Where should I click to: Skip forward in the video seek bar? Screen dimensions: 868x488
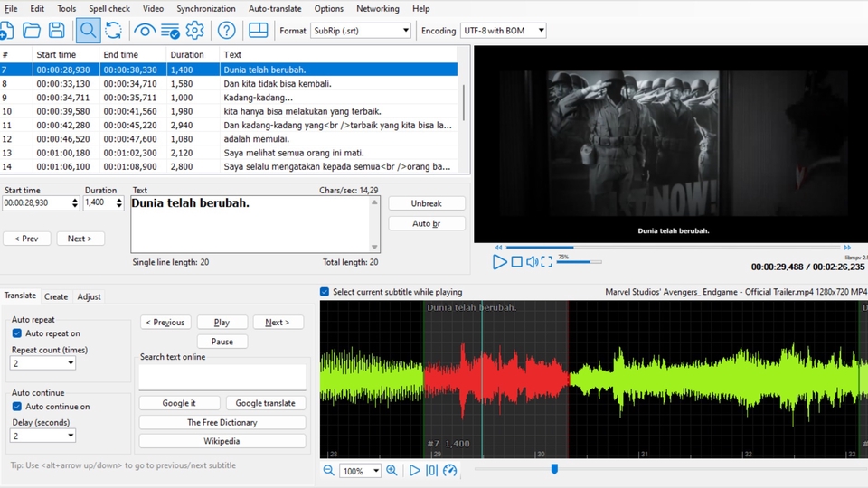pos(847,248)
